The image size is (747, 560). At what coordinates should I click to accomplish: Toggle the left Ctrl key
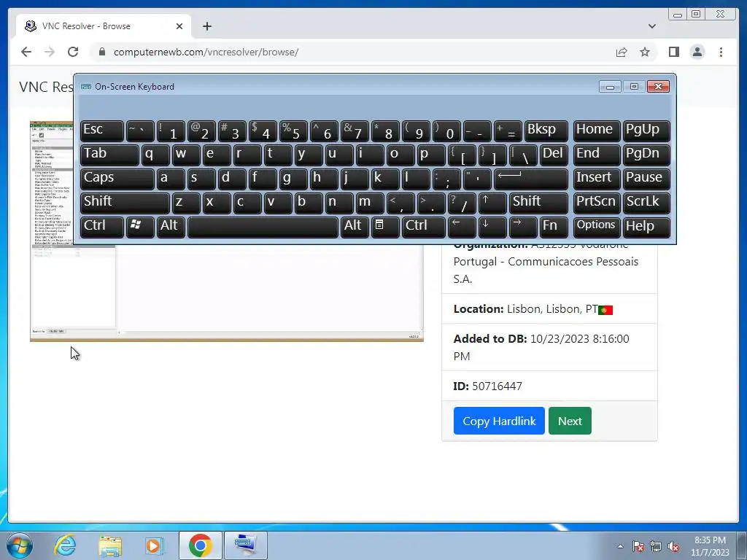[x=102, y=227]
